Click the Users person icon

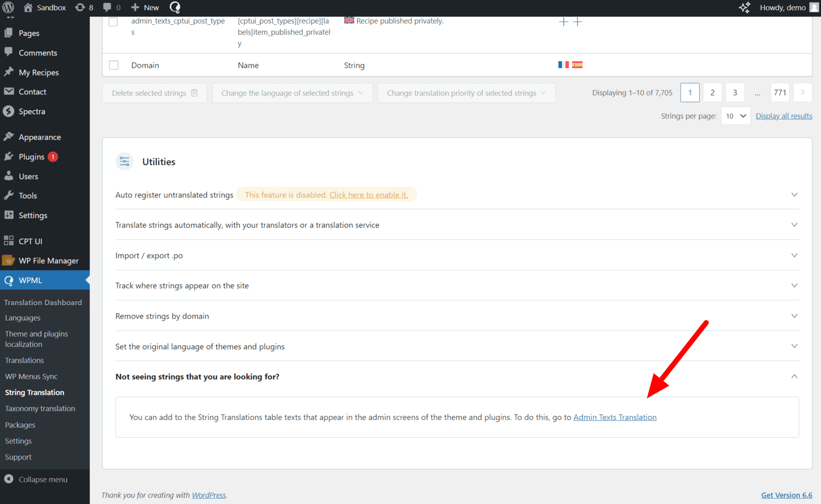(9, 176)
